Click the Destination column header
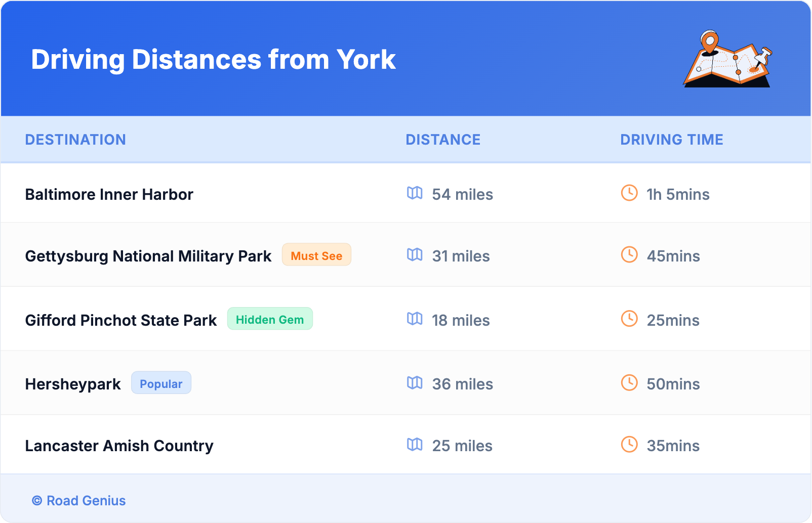Image resolution: width=812 pixels, height=523 pixels. (x=75, y=140)
